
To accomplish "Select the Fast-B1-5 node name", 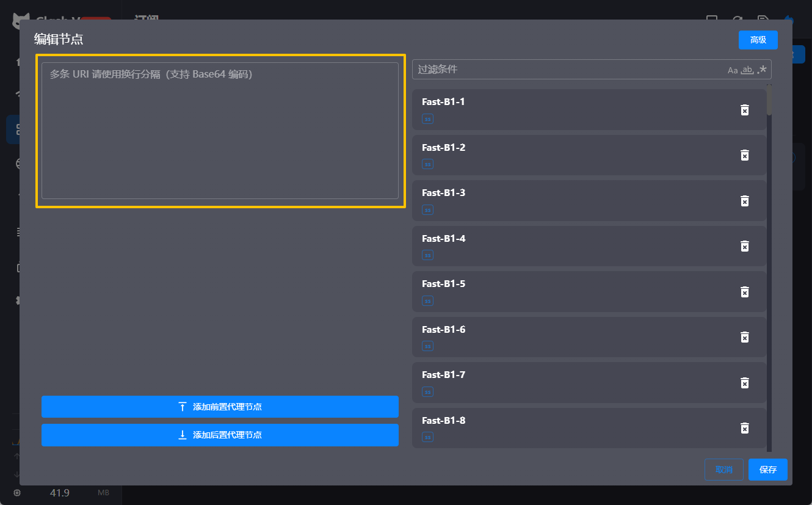I will [x=443, y=284].
